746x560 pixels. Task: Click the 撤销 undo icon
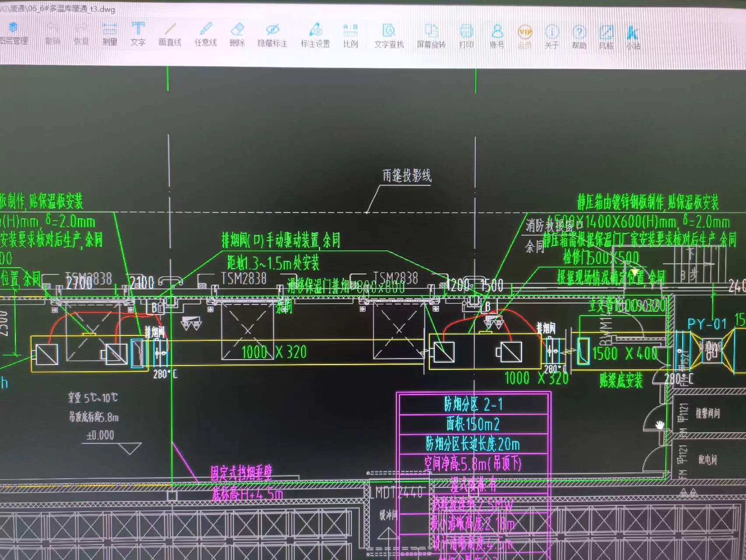(52, 34)
